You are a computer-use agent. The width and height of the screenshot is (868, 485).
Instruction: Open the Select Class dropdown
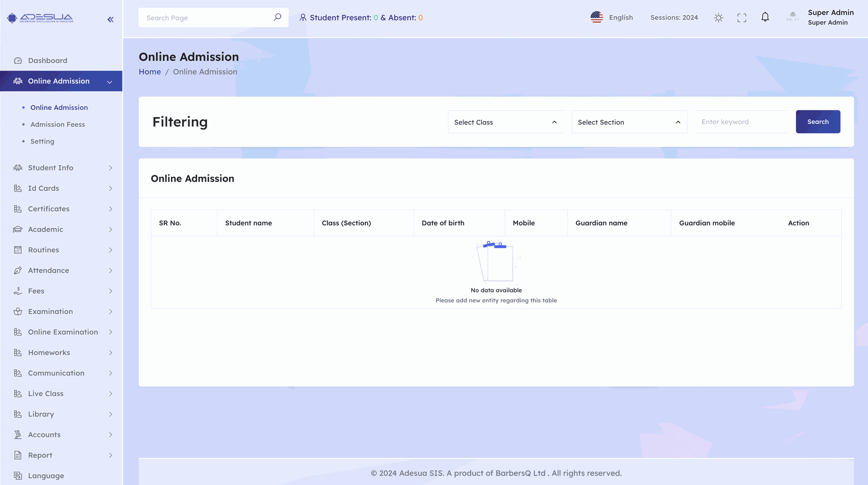pos(505,122)
